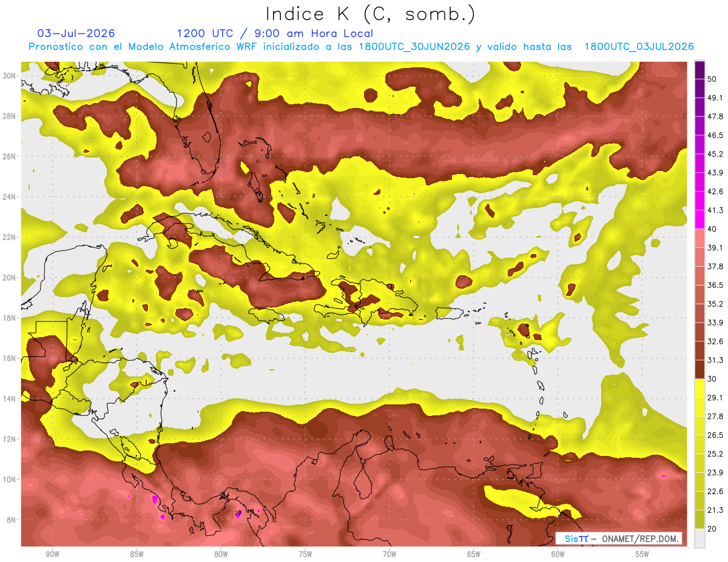Screen dimensions: 728x562
Task: Click the colorbar value 42.6
Action: 715,192
